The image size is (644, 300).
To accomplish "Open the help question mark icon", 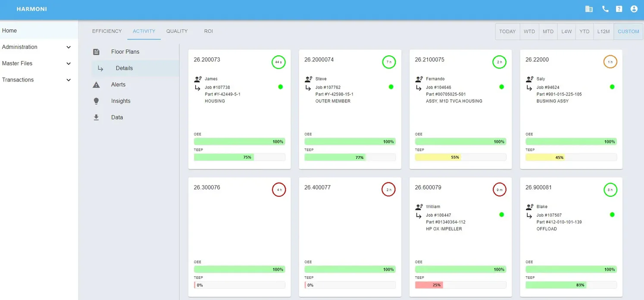I will click(619, 9).
